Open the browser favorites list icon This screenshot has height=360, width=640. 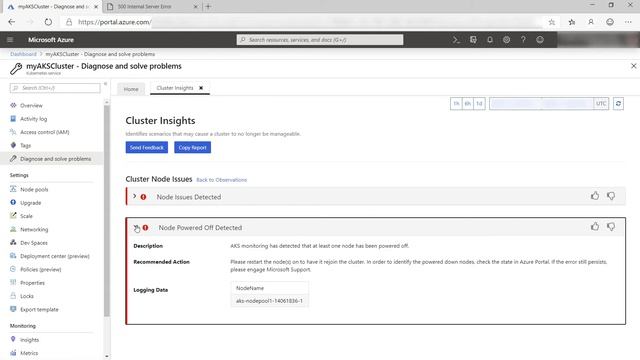click(x=572, y=22)
